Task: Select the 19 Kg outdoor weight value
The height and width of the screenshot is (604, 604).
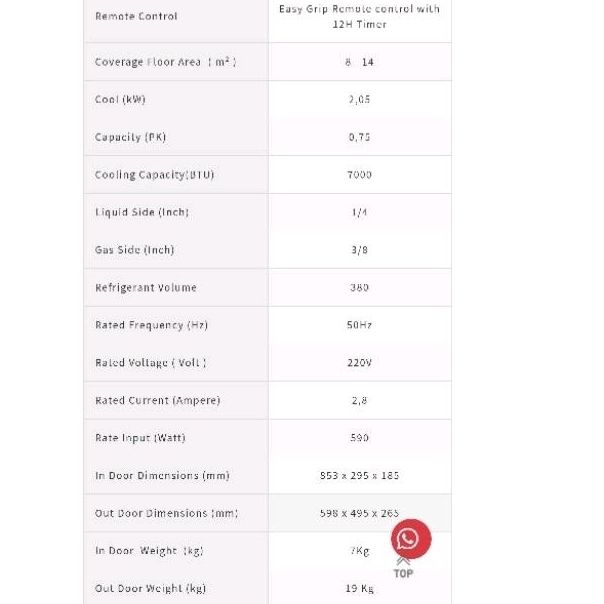Action: pyautogui.click(x=359, y=588)
